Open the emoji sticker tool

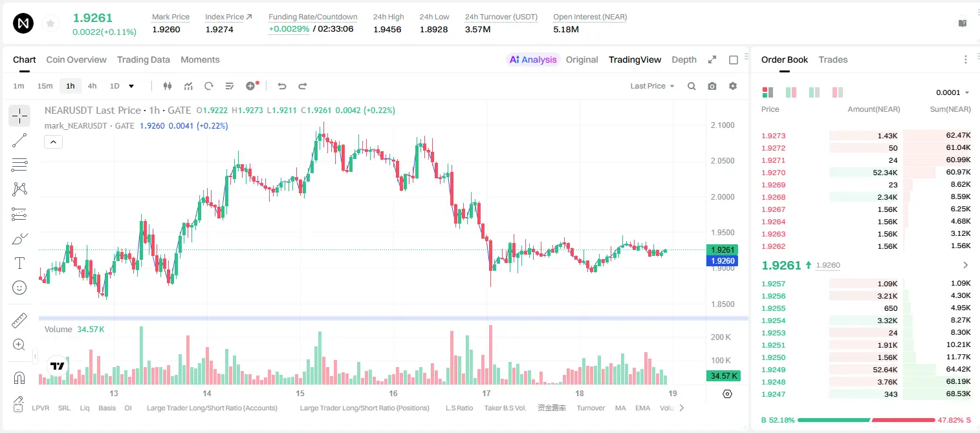(x=19, y=288)
